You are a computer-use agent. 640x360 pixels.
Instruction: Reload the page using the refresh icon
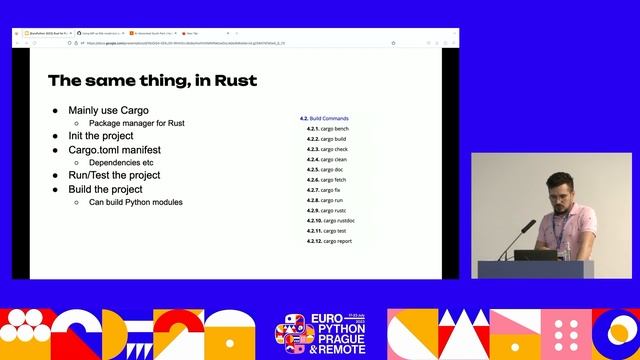34,43
